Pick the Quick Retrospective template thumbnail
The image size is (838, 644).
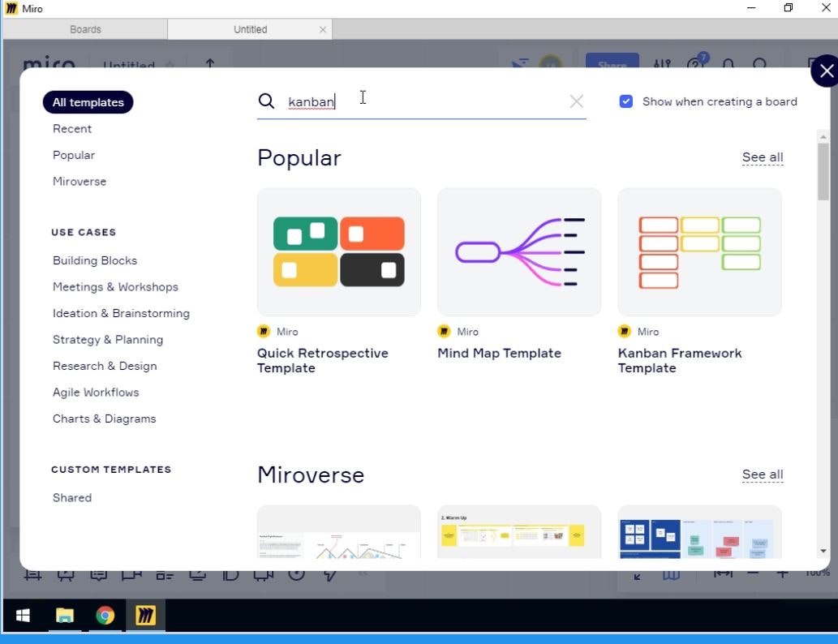click(339, 251)
